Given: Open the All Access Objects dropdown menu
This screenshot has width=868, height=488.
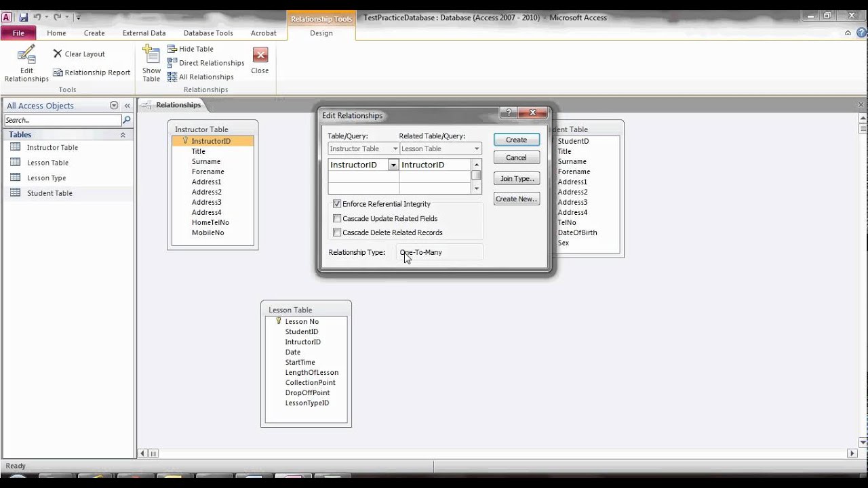Looking at the screenshot, I should point(114,106).
